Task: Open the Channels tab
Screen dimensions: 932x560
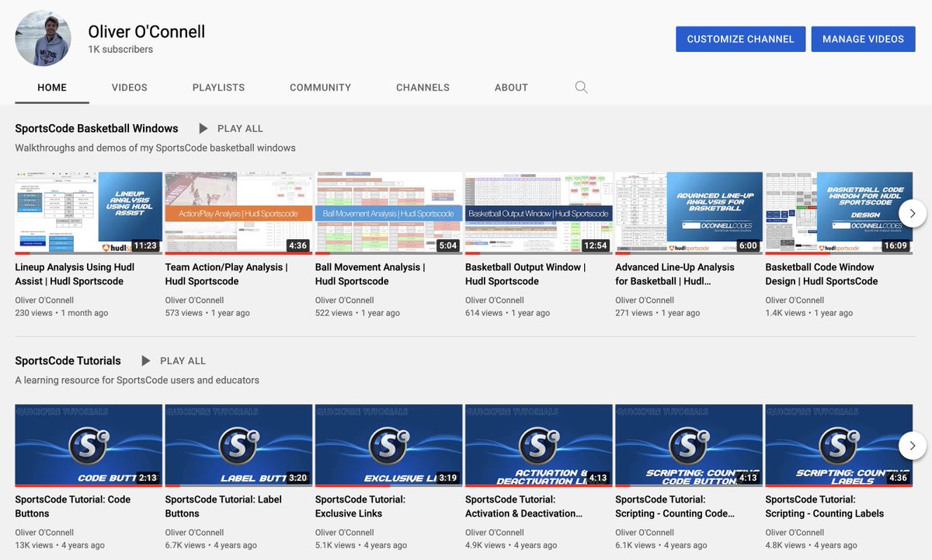Action: coord(423,88)
